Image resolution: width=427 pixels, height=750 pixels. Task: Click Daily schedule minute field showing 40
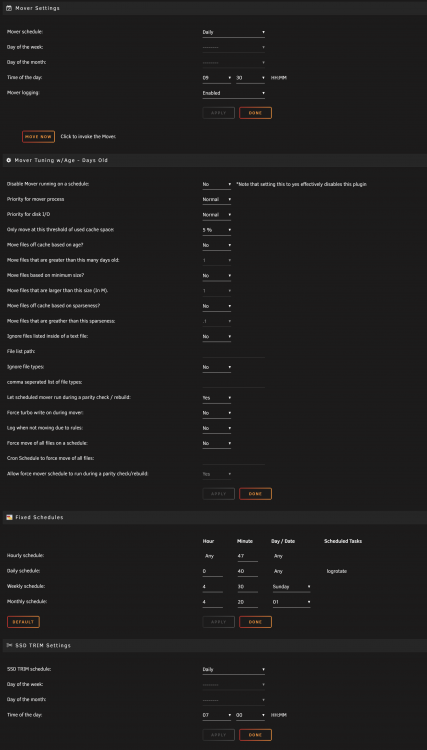coord(247,571)
